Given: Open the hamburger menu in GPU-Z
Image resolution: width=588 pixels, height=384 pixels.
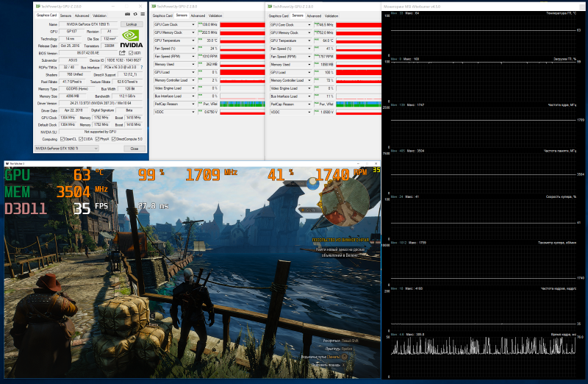Looking at the screenshot, I should [143, 15].
